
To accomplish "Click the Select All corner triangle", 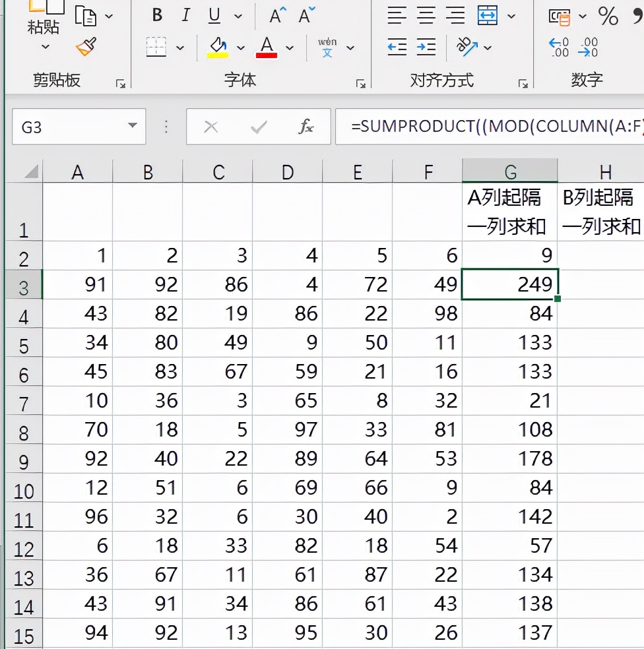I will [32, 171].
